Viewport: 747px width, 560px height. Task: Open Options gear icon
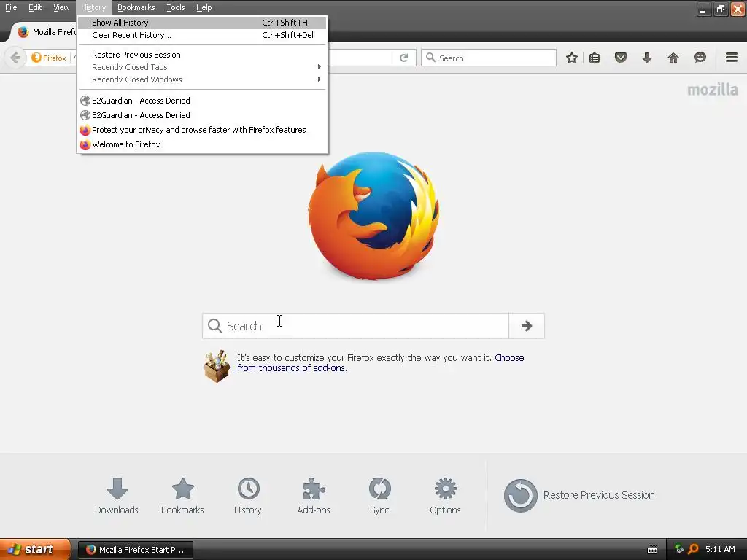pos(445,496)
